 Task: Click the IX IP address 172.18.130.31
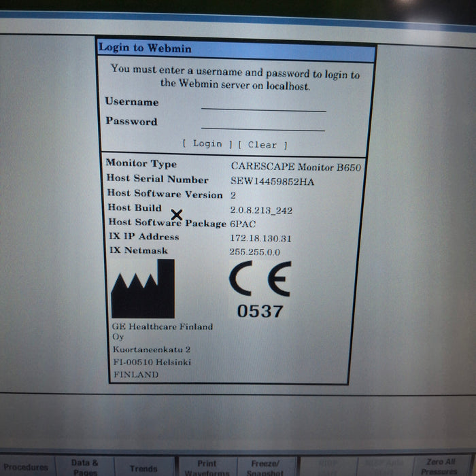(x=261, y=239)
